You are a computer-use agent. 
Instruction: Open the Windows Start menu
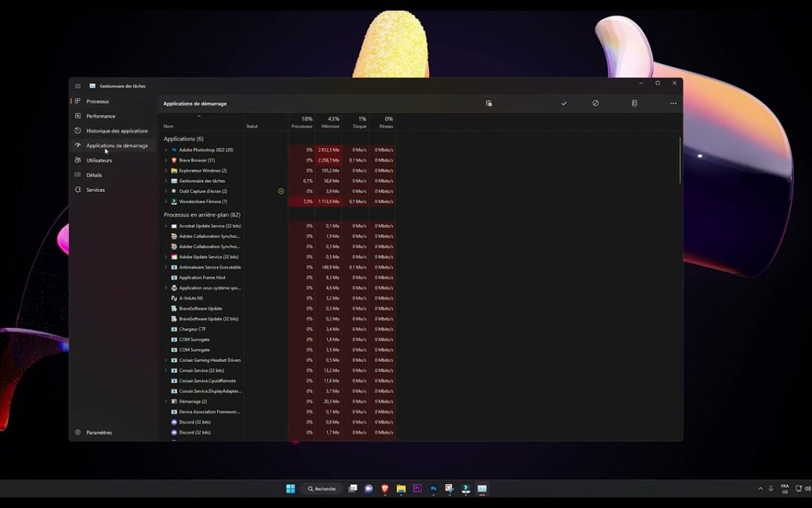(290, 488)
